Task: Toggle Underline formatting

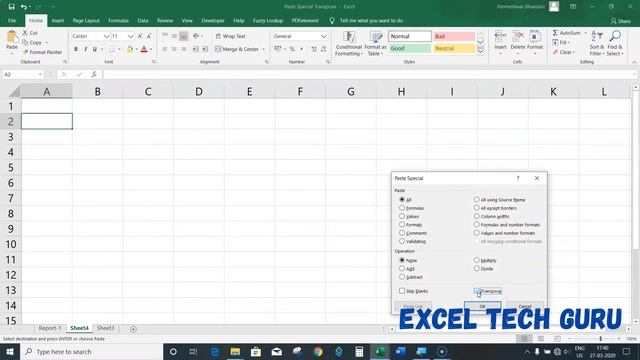Action: (95, 49)
